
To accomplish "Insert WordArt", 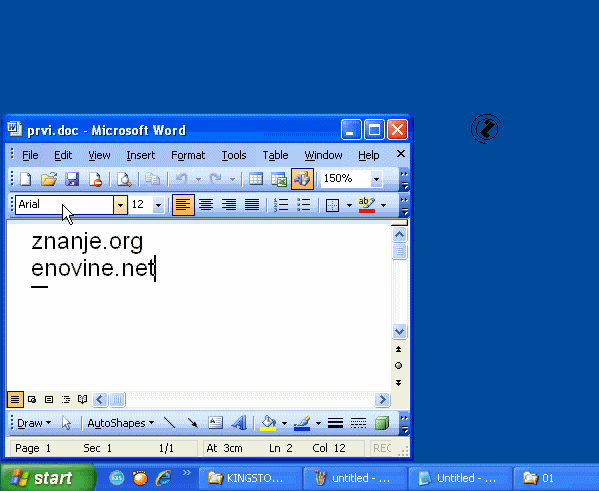I will 239,423.
